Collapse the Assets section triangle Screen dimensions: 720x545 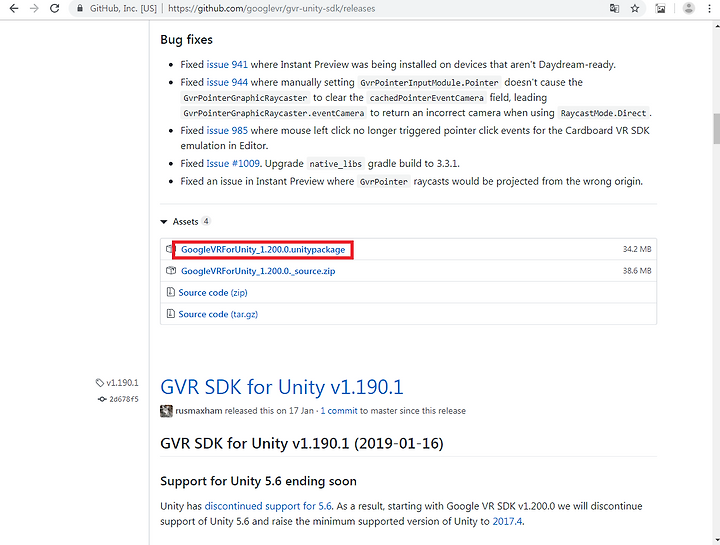[x=163, y=222]
